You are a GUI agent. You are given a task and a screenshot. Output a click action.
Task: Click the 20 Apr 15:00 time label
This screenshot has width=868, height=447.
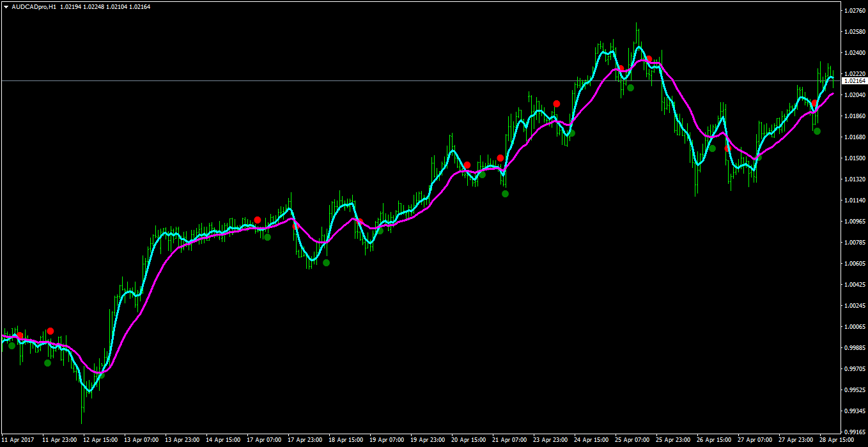click(x=469, y=440)
